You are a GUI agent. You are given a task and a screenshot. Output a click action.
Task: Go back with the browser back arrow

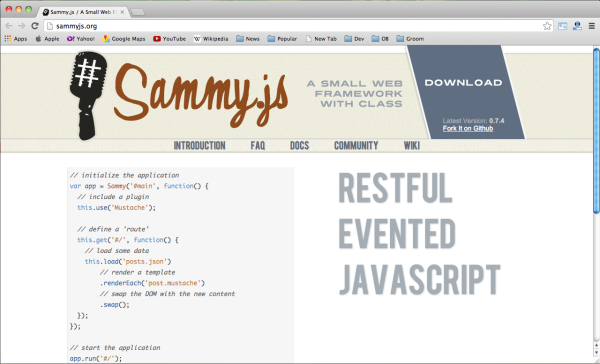(8, 26)
